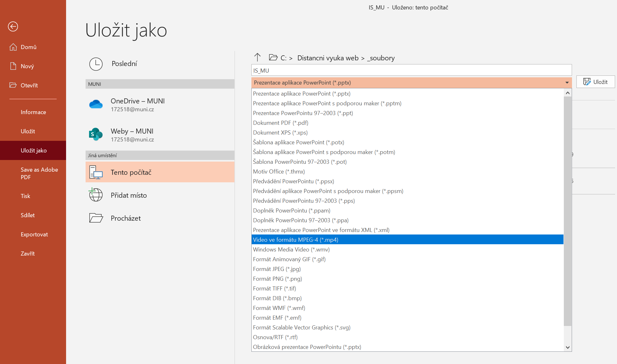This screenshot has height=364, width=617.
Task: Select Tento počítač location
Action: pos(160,172)
